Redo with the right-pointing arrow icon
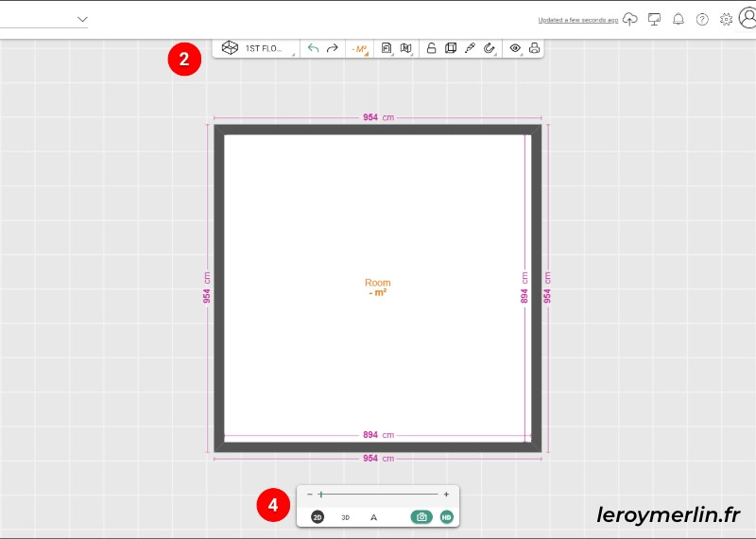 pos(333,48)
